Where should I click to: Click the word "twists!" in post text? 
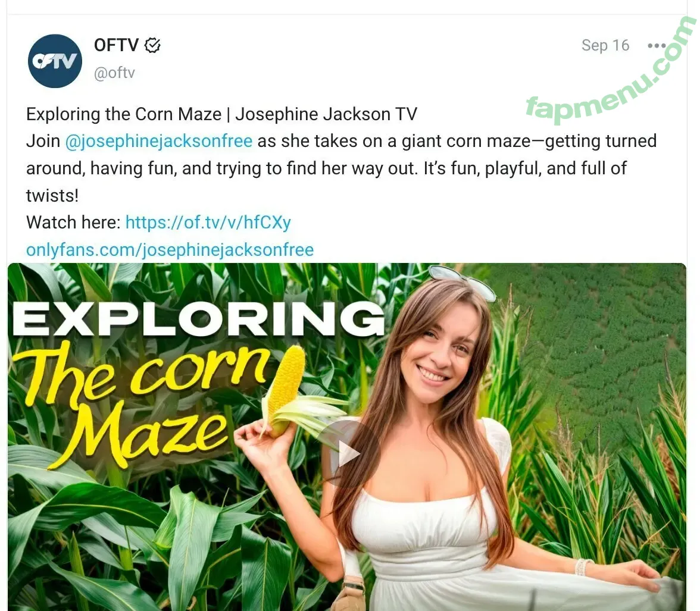(52, 196)
